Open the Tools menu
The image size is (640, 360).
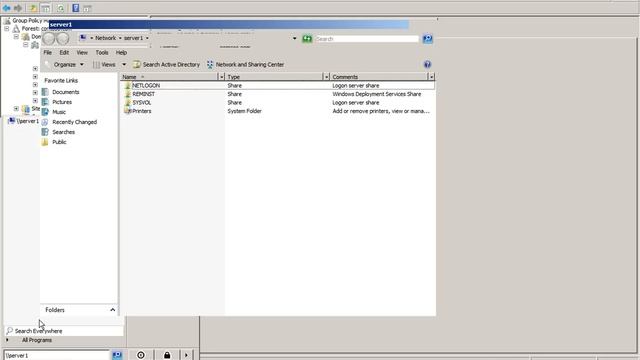pyautogui.click(x=102, y=53)
